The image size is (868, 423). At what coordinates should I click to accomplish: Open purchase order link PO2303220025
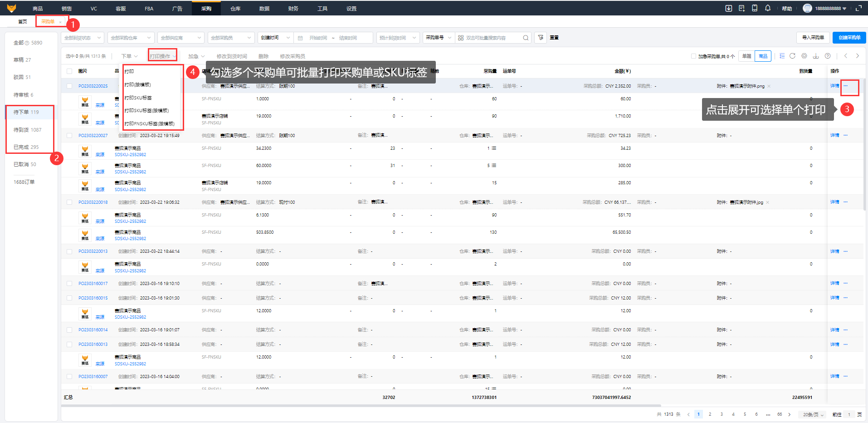point(93,86)
